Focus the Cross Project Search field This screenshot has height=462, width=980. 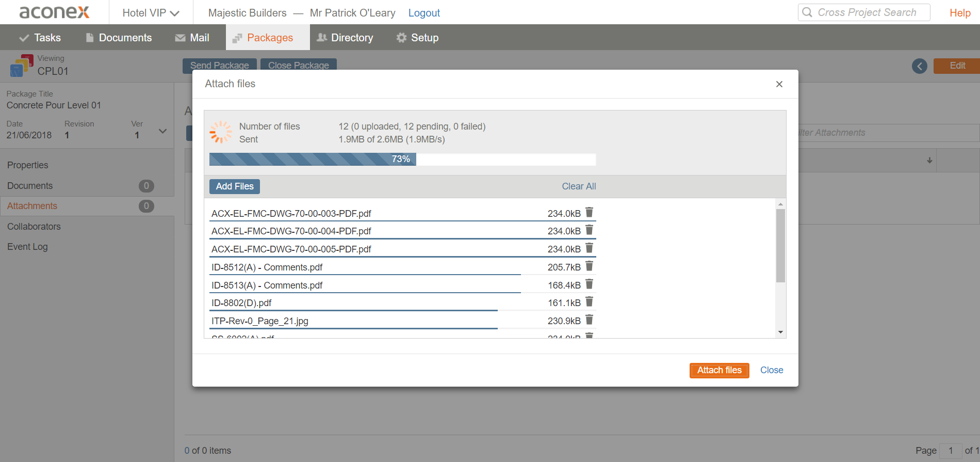tap(867, 12)
